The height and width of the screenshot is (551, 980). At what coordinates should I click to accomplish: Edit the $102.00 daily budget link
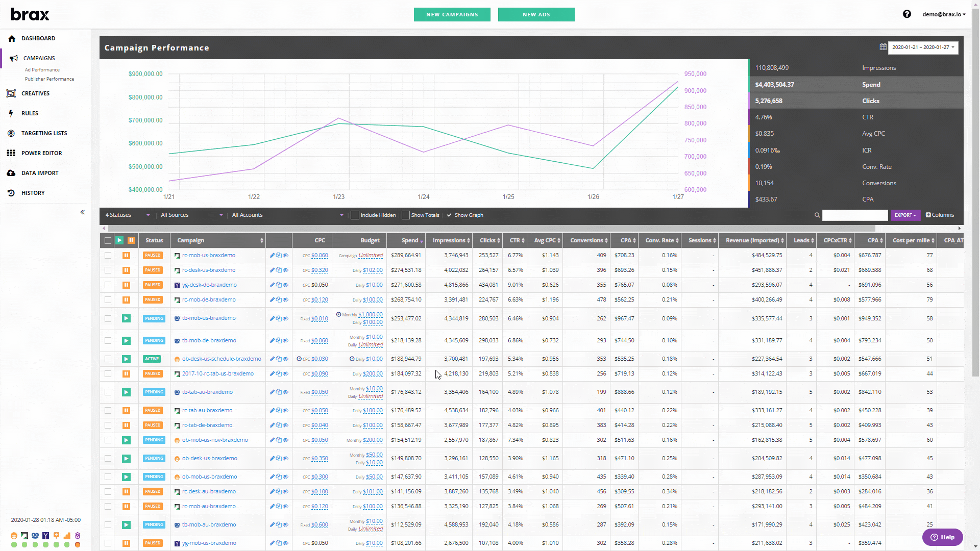(x=373, y=270)
